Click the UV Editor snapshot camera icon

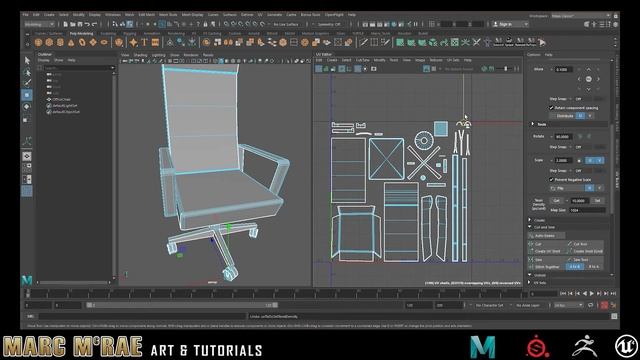[373, 69]
